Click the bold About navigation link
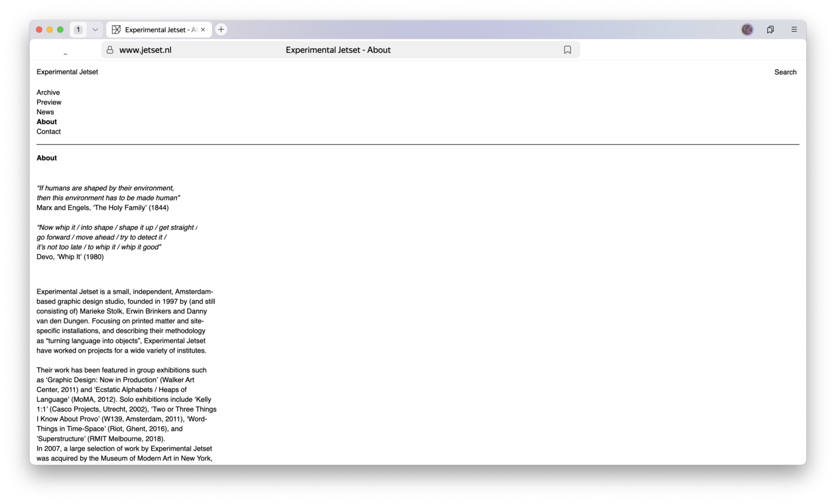This screenshot has width=836, height=504. click(x=46, y=122)
